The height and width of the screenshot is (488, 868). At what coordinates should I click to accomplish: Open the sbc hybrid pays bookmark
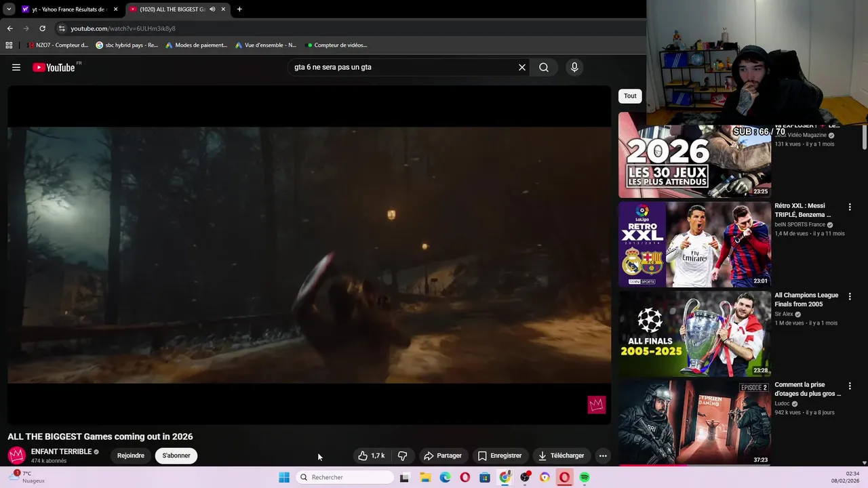pos(127,45)
